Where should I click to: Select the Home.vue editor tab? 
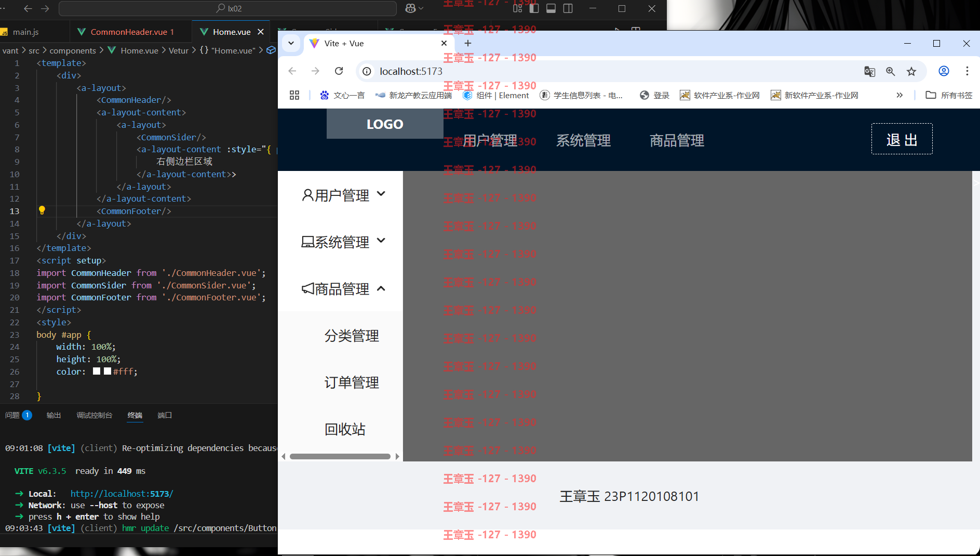pos(232,32)
